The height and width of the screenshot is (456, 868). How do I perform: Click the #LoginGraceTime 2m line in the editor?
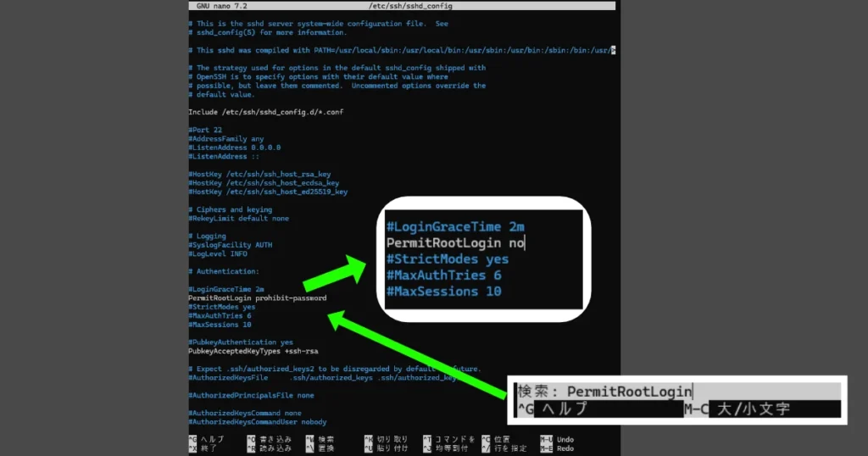pyautogui.click(x=225, y=289)
